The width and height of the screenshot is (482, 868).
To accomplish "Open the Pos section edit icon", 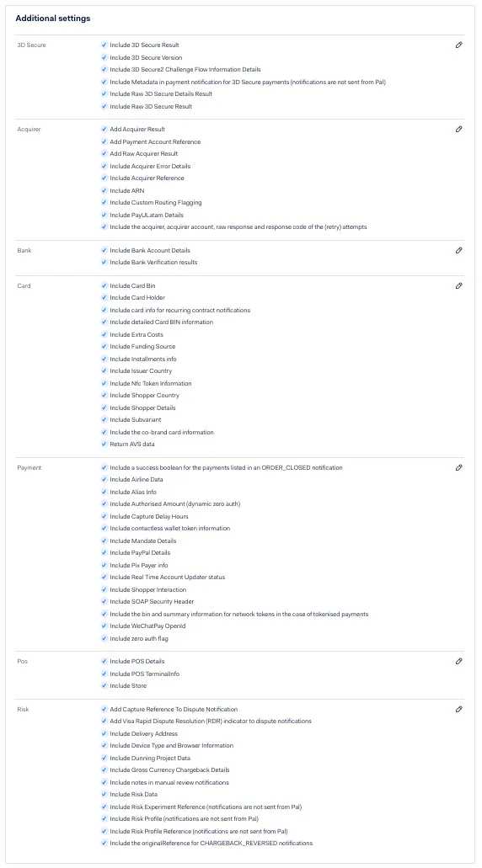I will tap(458, 661).
